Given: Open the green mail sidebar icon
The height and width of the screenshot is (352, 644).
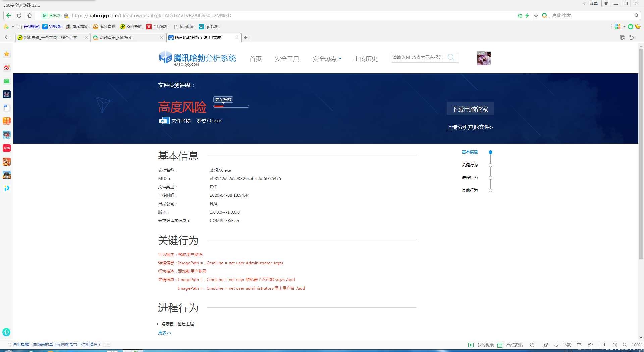Looking at the screenshot, I should 7,81.
